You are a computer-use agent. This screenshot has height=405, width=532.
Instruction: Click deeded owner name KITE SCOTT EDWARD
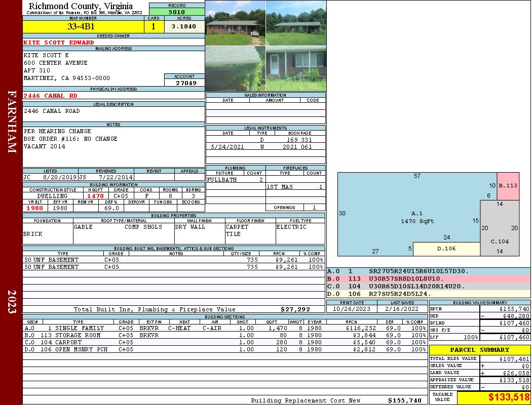(59, 43)
